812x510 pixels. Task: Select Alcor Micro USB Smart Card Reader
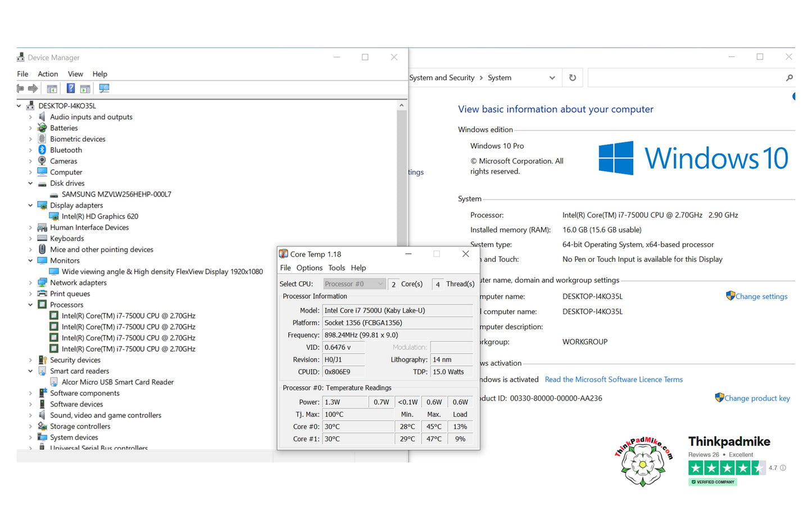click(117, 382)
